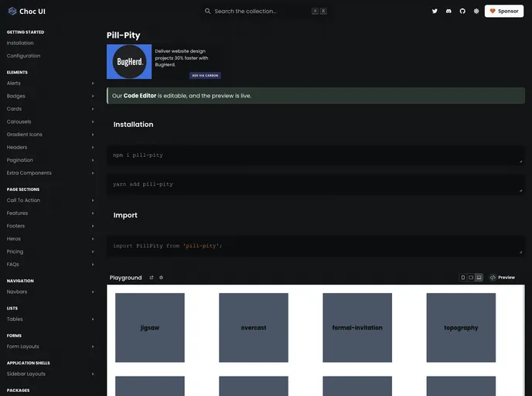Click the Pill-Pity page heading

pyautogui.click(x=124, y=36)
